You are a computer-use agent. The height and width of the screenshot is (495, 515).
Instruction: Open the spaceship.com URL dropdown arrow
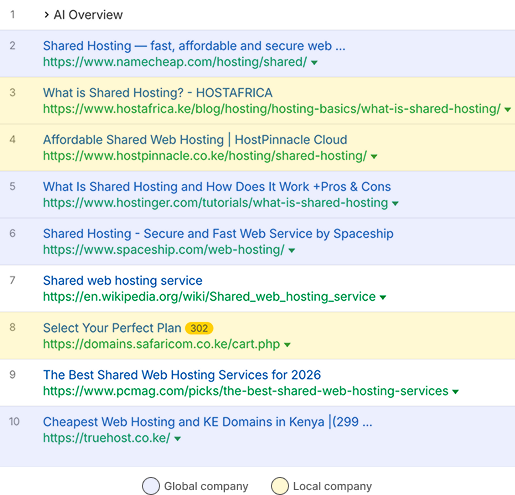click(x=292, y=250)
